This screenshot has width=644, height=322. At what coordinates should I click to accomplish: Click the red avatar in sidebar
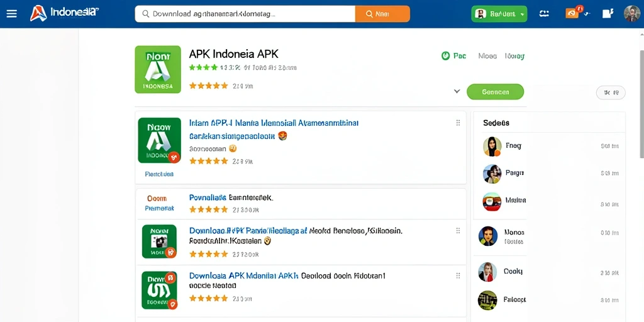[x=492, y=202]
